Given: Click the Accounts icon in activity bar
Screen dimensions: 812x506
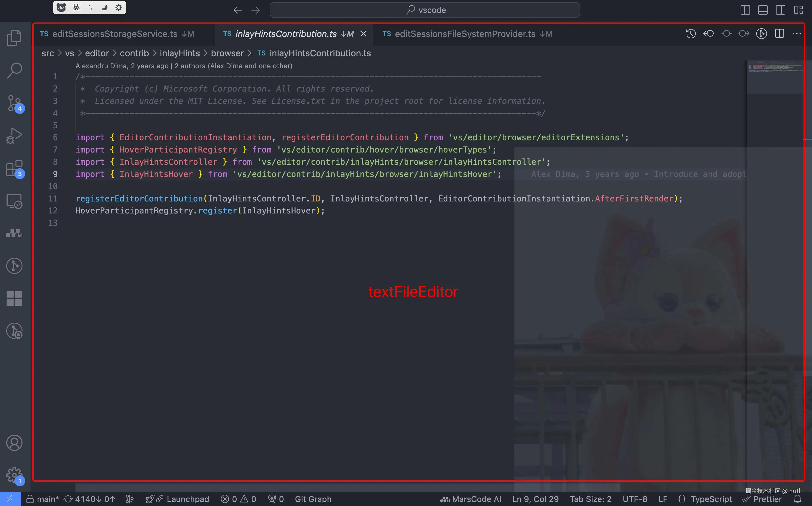Looking at the screenshot, I should coord(14,443).
